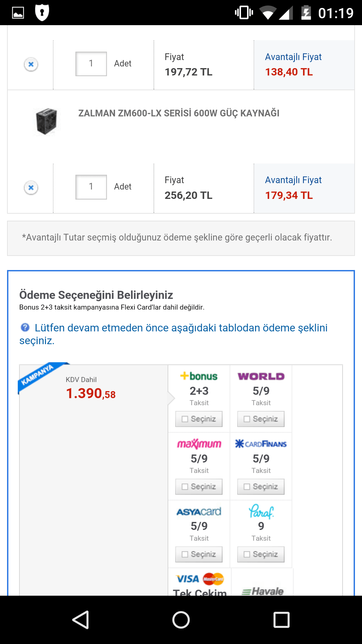
Task: Edit quantity field for Zalman power supply
Action: coord(91,187)
